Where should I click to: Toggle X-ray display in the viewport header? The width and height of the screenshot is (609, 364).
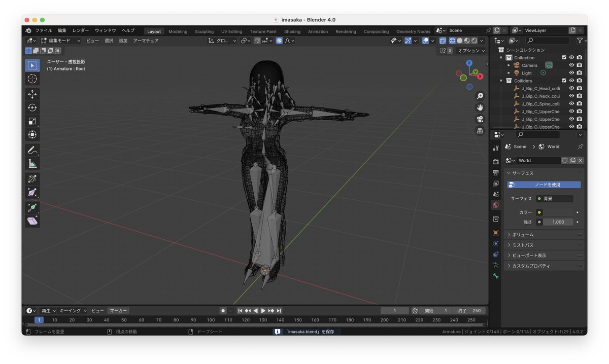pos(442,41)
